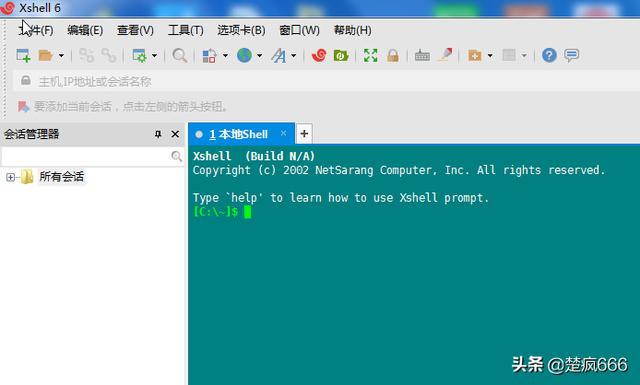The width and height of the screenshot is (640, 385).
Task: Click the New Session toolbar icon
Action: (x=23, y=55)
